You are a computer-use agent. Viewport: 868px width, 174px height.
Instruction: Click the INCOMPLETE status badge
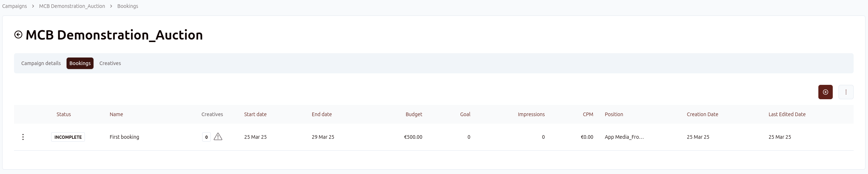68,137
